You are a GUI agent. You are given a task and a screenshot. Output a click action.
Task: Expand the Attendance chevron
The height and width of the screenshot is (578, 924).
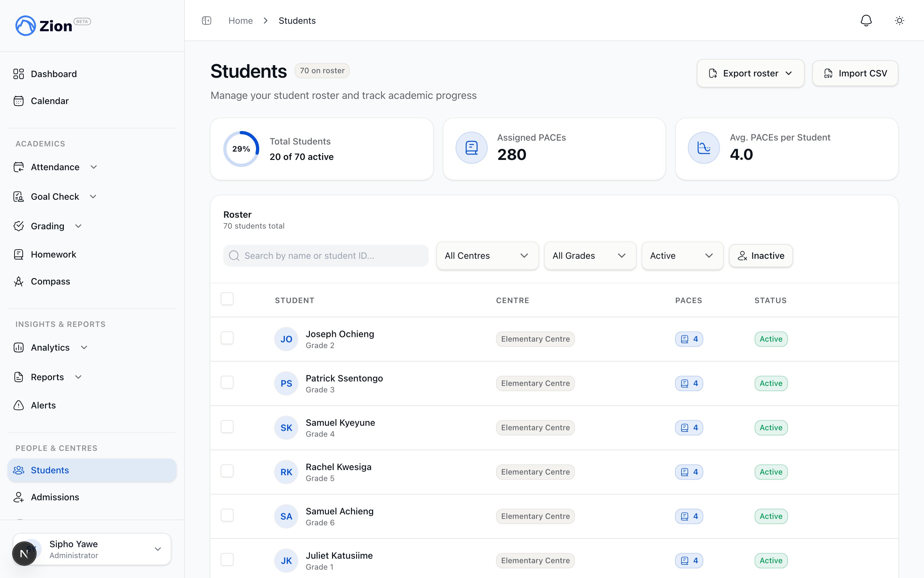pos(94,167)
